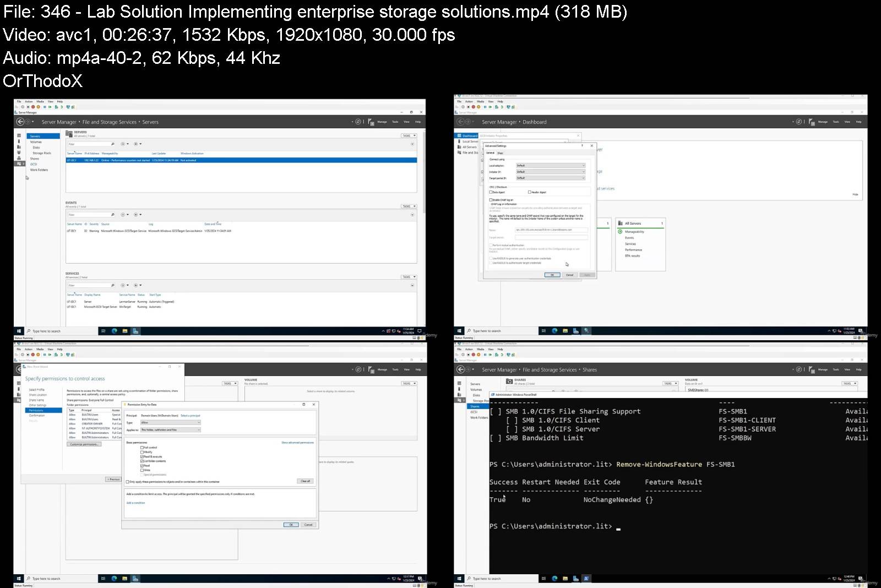881x588 pixels.
Task: Click the back arrow in the Servers page frame
Action: [x=20, y=122]
